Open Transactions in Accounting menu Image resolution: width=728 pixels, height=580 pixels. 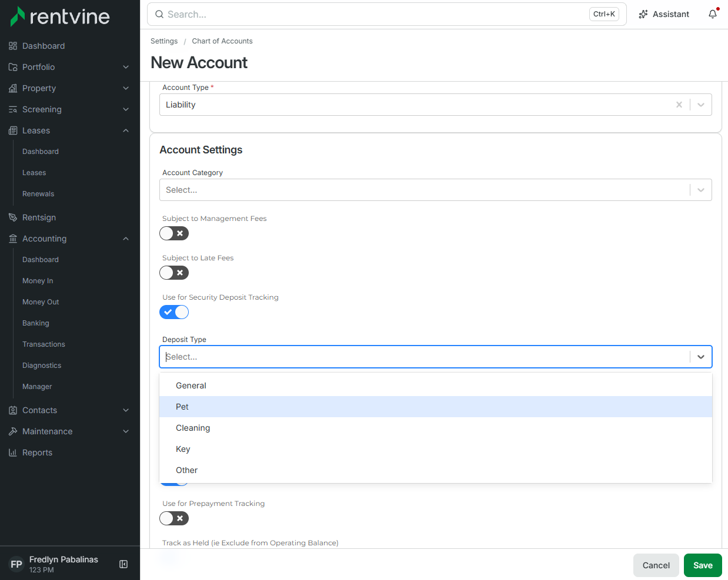click(x=44, y=344)
